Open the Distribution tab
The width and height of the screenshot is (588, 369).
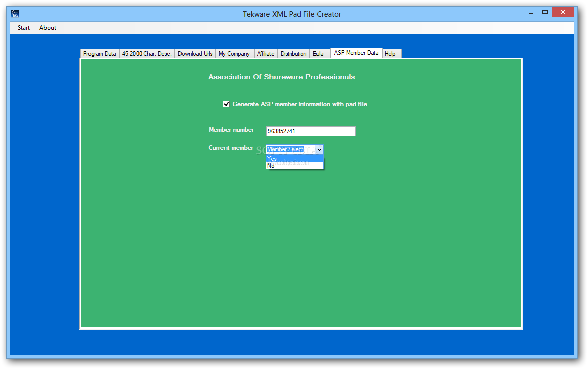coord(294,54)
